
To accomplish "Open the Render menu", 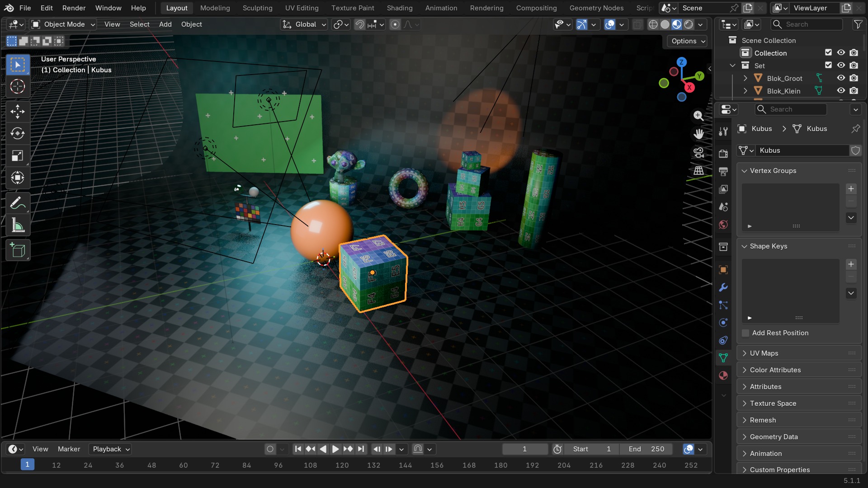I will click(x=74, y=8).
